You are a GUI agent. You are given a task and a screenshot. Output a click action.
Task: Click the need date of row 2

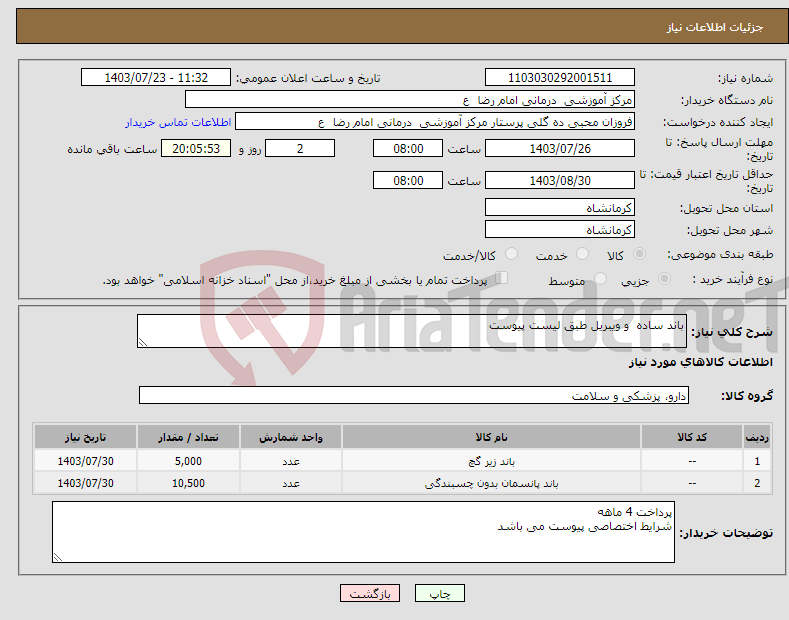[86, 483]
